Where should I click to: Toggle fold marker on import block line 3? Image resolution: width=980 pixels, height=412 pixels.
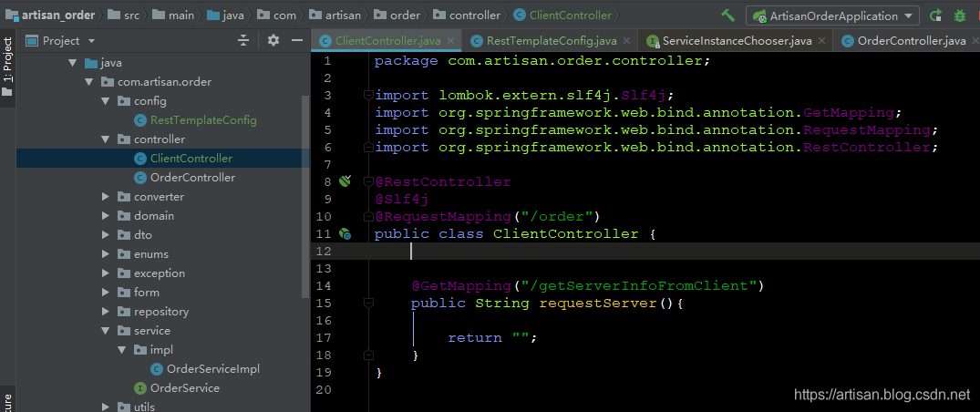coord(367,95)
